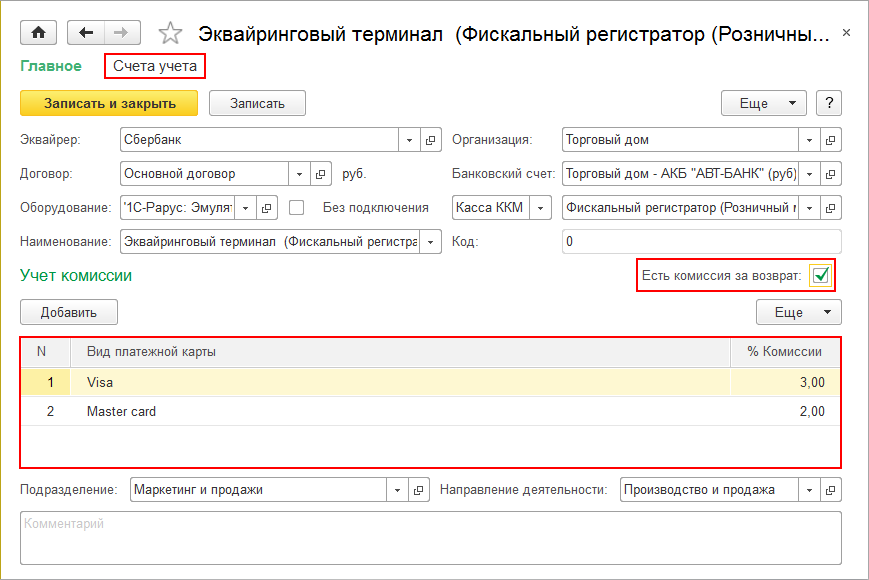Expand the Направление деятельности dropdown
The width and height of the screenshot is (869, 580).
click(809, 490)
